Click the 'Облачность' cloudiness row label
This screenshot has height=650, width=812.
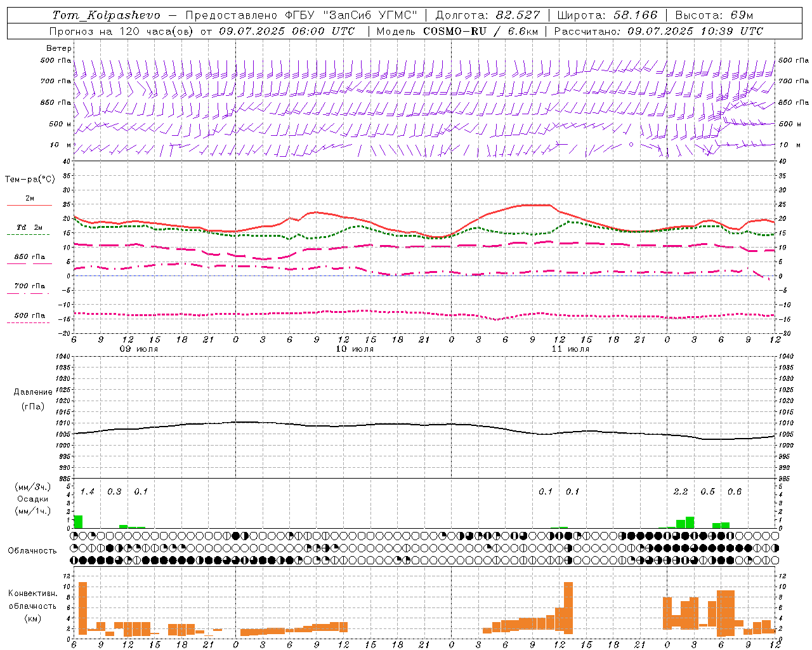[x=32, y=550]
